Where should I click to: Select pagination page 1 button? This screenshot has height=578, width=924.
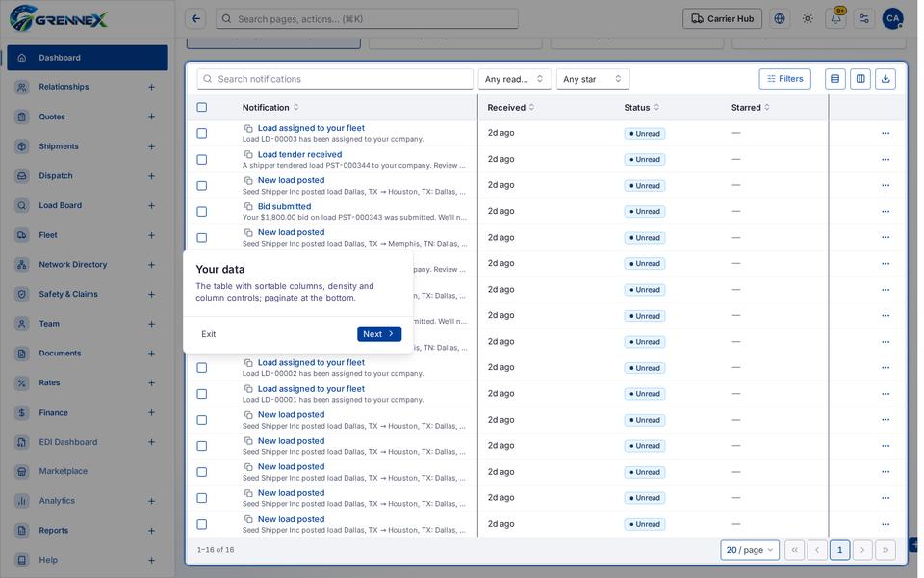click(839, 550)
